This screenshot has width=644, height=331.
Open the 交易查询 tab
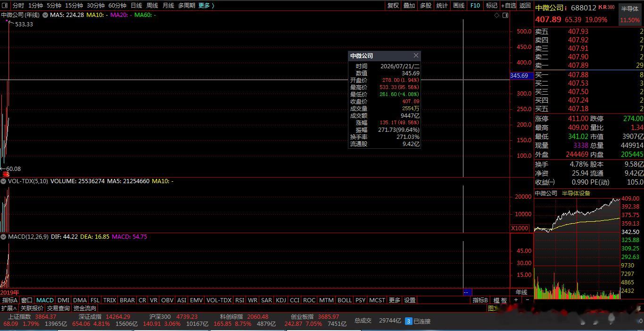pos(58,308)
